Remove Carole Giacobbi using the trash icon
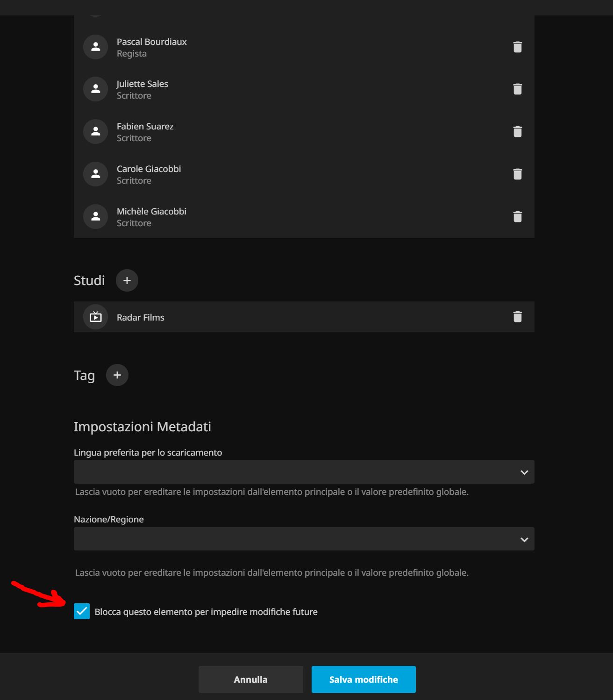613x700 pixels. click(x=517, y=174)
